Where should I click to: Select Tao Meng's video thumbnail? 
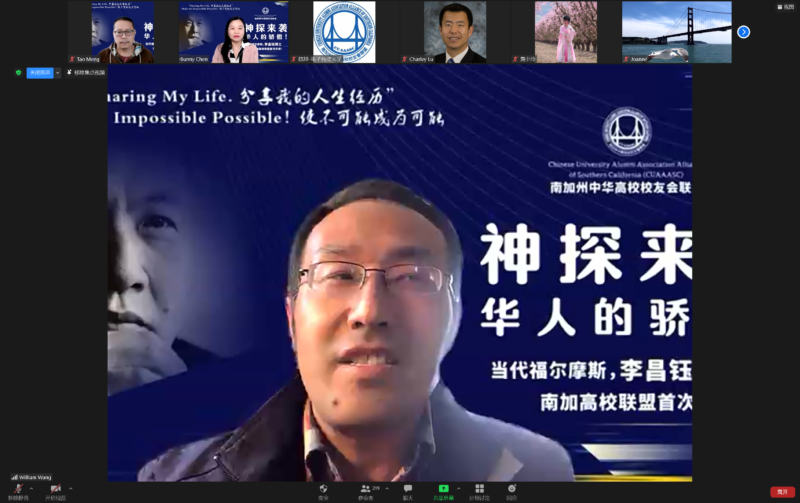122,32
